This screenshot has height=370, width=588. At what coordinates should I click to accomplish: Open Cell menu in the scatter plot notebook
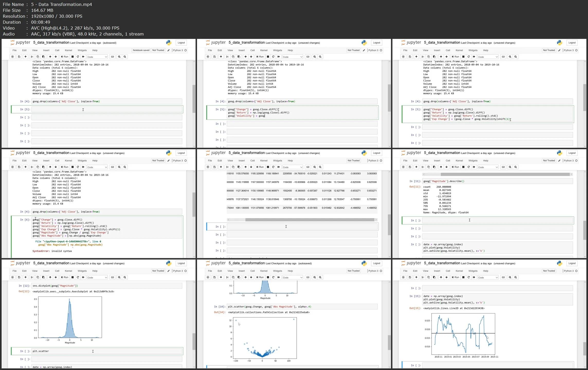(x=252, y=271)
